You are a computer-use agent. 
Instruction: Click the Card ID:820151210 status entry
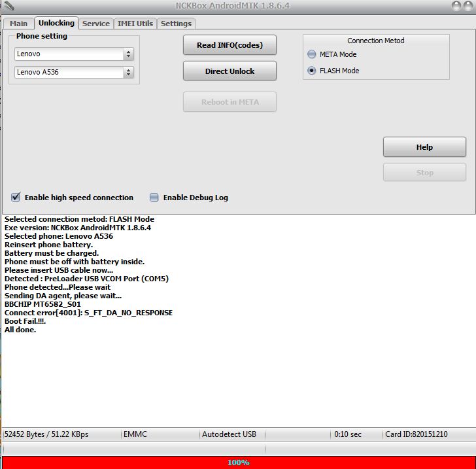(x=416, y=434)
